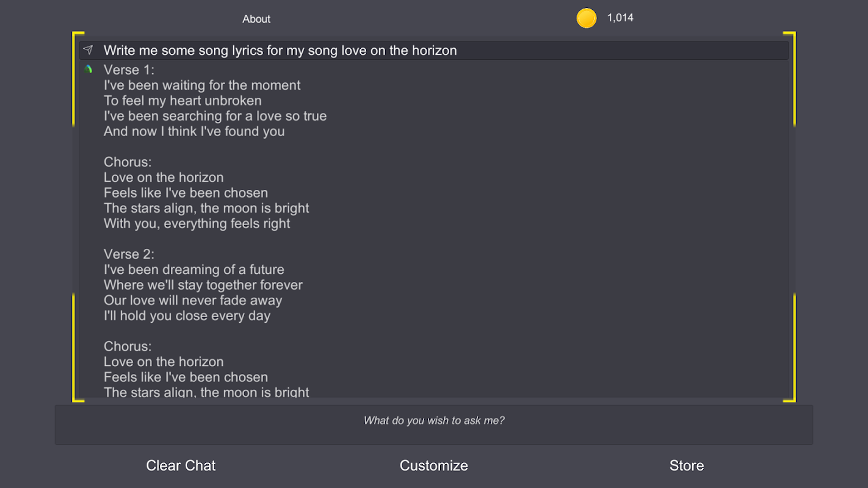
Task: Open the About page
Action: click(x=256, y=19)
